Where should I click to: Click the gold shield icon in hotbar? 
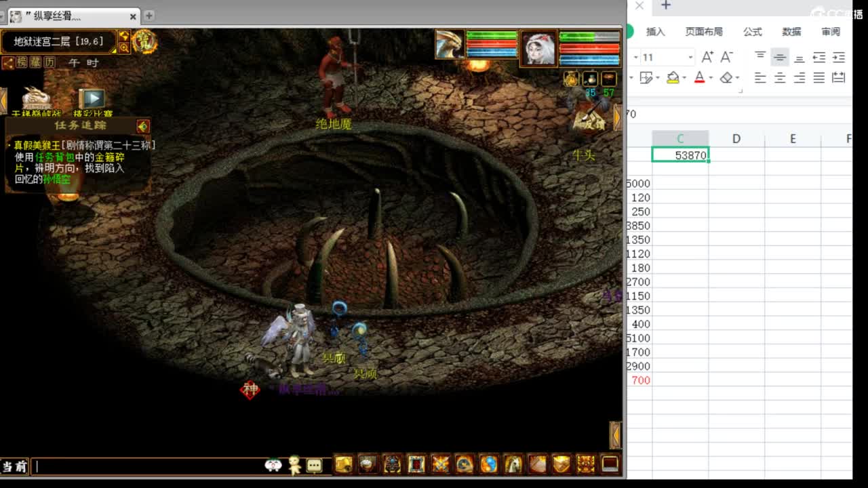coord(561,464)
